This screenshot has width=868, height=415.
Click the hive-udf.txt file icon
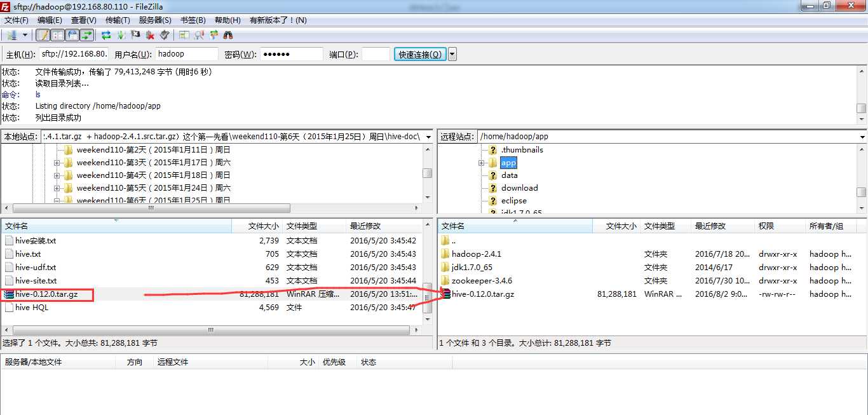point(9,267)
